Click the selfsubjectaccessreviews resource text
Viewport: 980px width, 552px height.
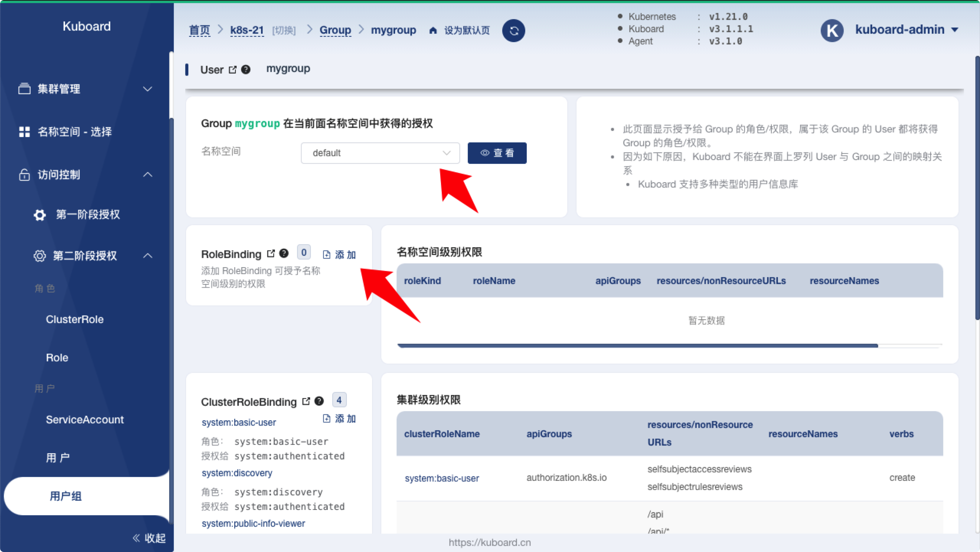pyautogui.click(x=699, y=469)
